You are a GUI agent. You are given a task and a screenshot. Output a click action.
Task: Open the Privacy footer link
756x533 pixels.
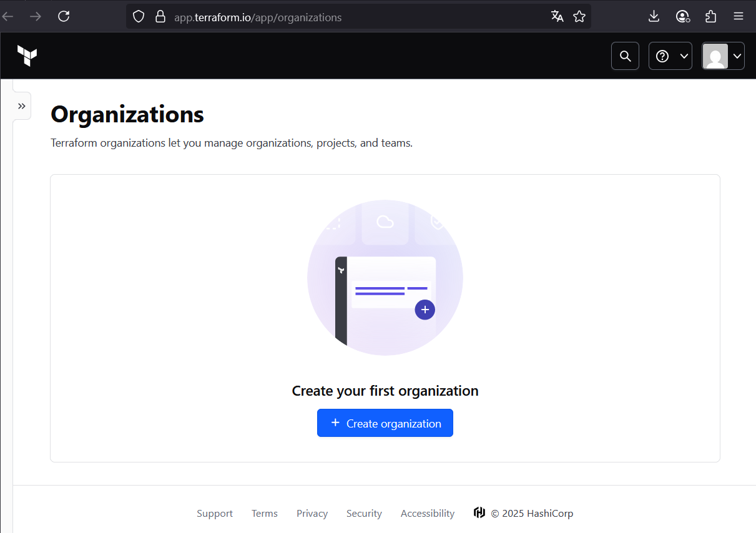coord(312,514)
